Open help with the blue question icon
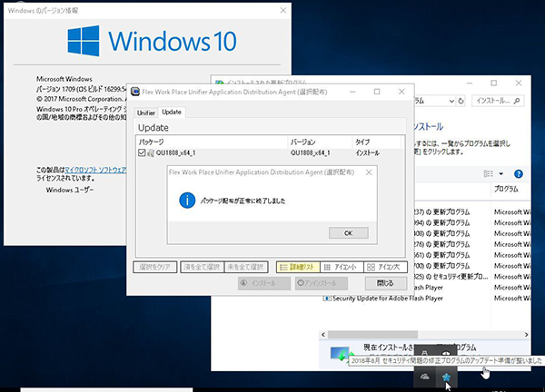The image size is (545, 392). [x=519, y=173]
